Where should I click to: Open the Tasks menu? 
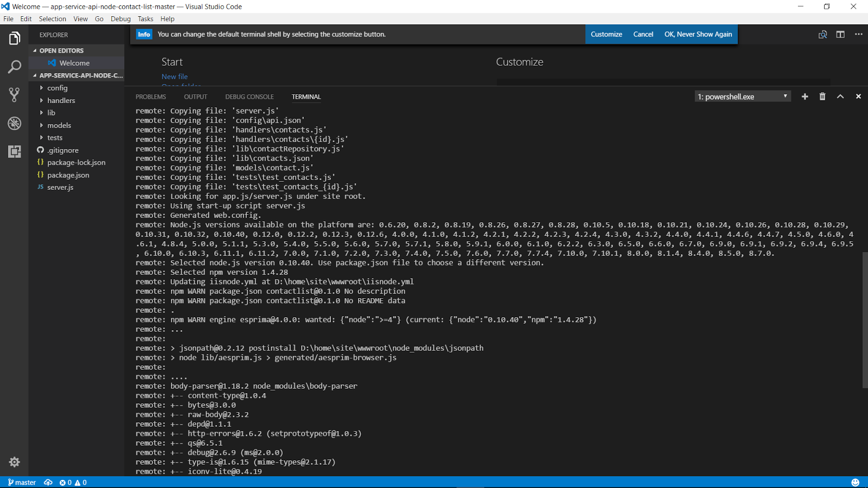[x=145, y=18]
